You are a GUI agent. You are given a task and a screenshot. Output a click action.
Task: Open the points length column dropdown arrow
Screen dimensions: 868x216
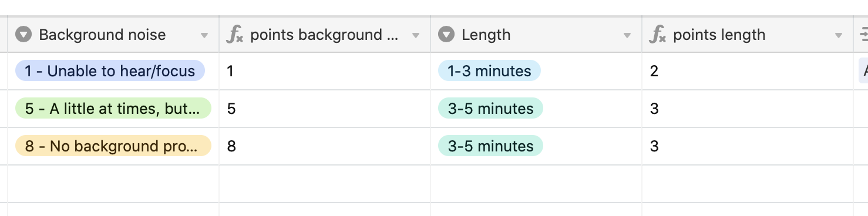click(839, 35)
